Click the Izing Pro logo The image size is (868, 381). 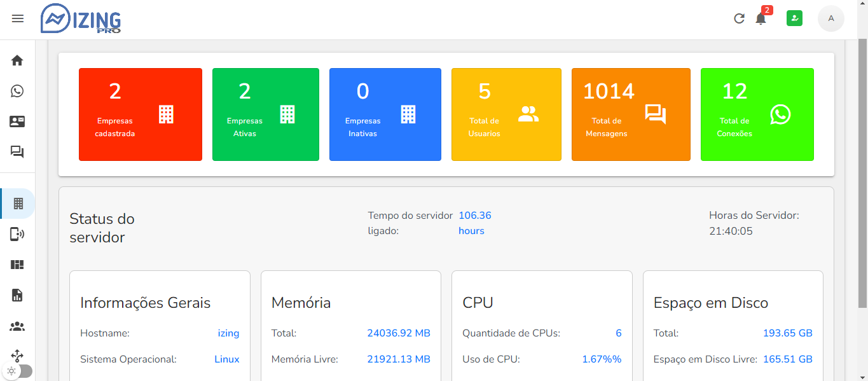(x=81, y=18)
